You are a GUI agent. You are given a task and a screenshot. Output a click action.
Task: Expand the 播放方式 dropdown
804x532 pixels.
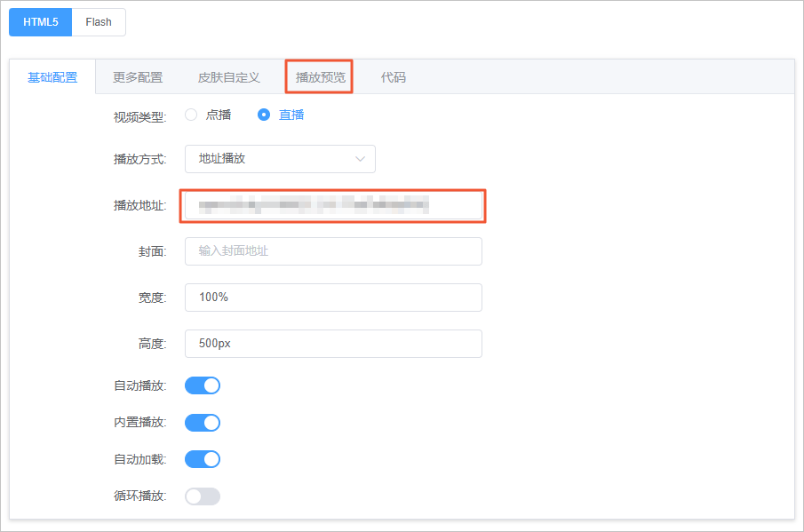coord(280,159)
